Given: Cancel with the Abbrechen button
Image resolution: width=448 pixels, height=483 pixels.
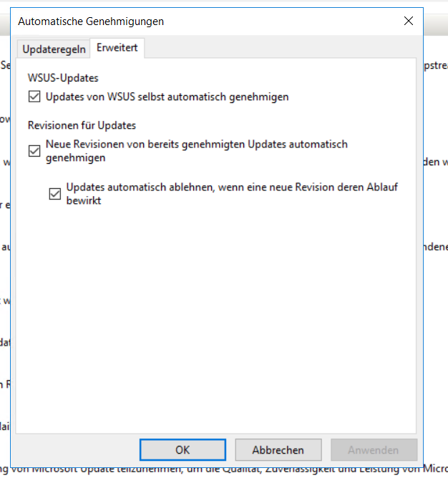Looking at the screenshot, I should [x=278, y=450].
